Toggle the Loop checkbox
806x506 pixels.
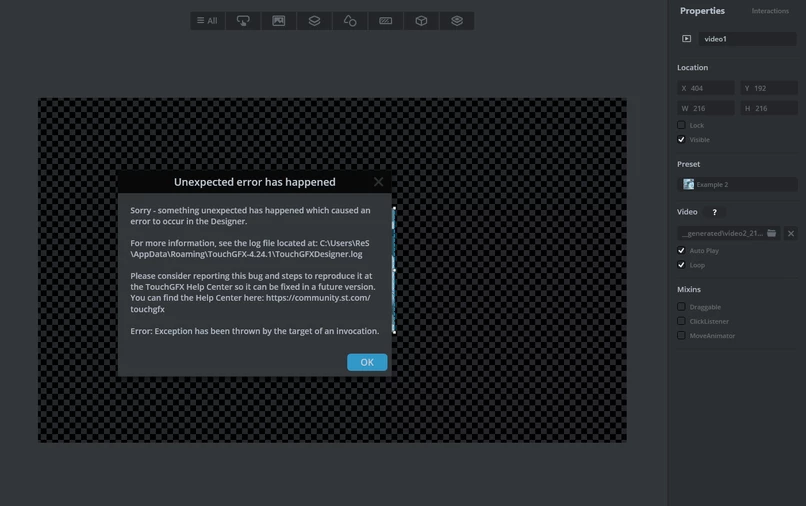pyautogui.click(x=681, y=265)
